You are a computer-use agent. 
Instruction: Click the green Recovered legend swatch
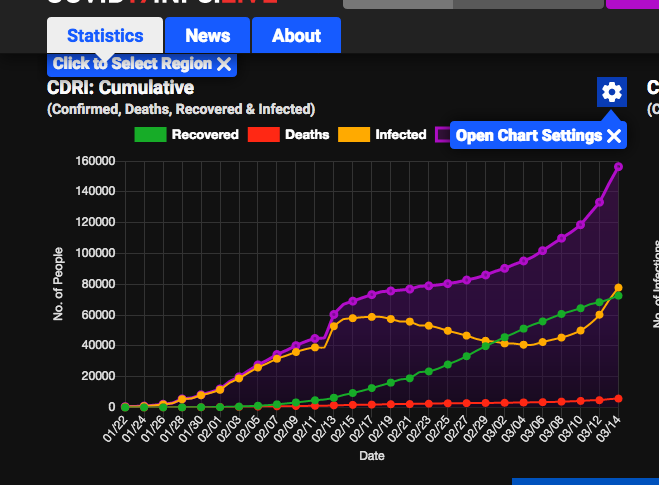[x=149, y=134]
